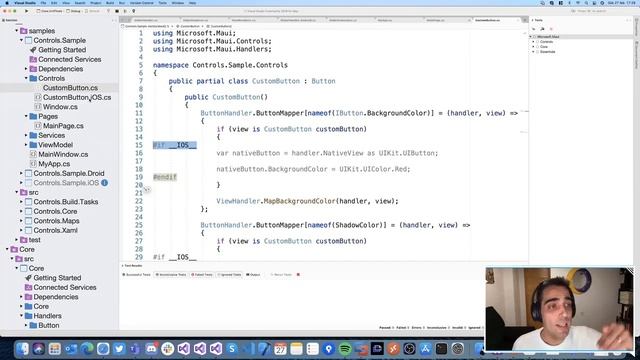640x360 pixels.
Task: Toggle Successful Tests filter
Action: pos(137,275)
